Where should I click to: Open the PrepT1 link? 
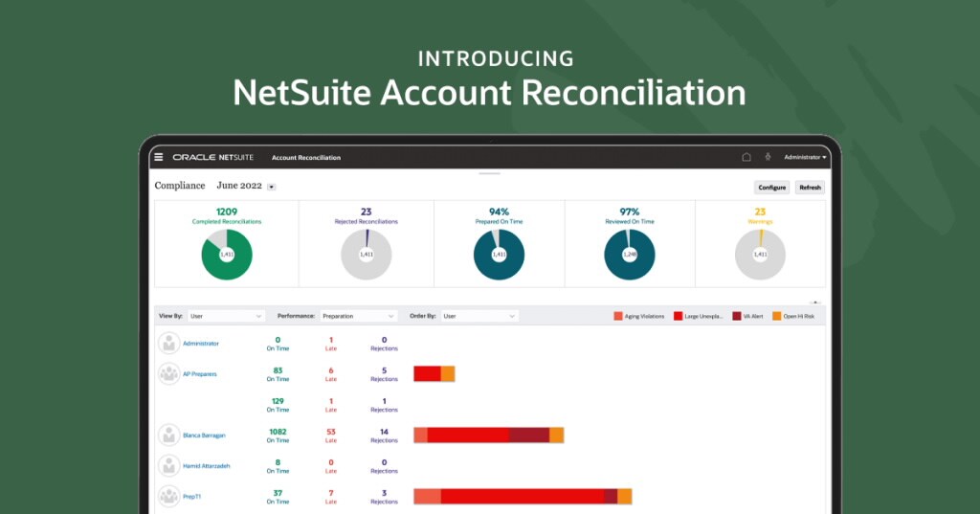[x=191, y=497]
